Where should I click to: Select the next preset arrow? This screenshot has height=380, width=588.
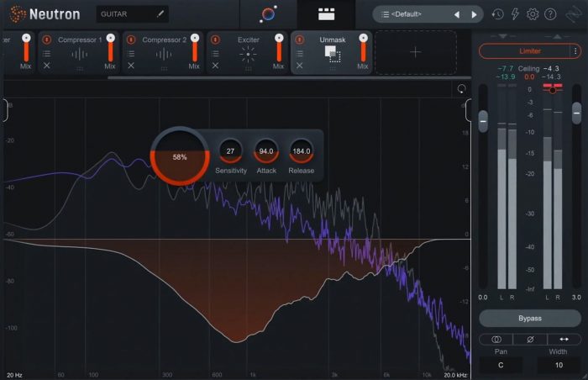pos(474,14)
